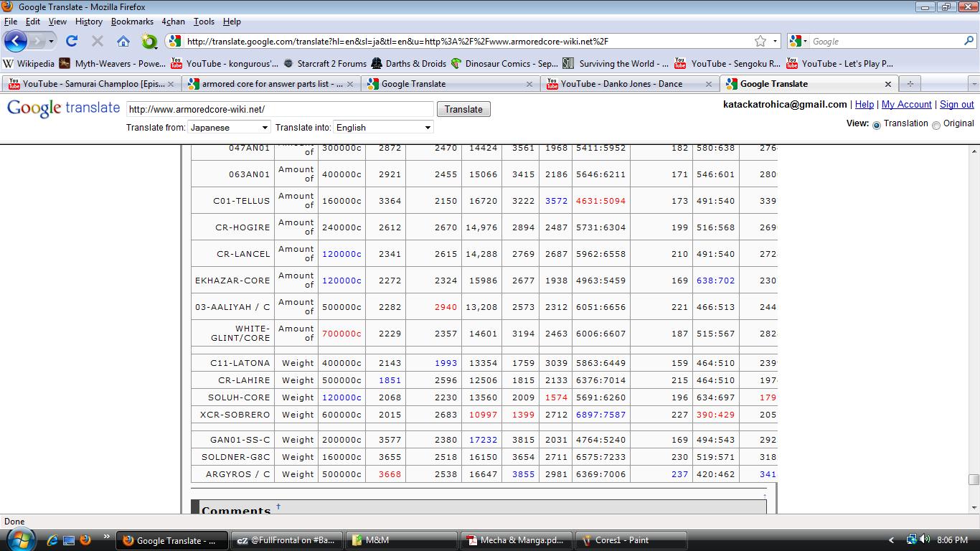
Task: Switch to the Samurai Champloo YouTube tab
Action: 91,84
